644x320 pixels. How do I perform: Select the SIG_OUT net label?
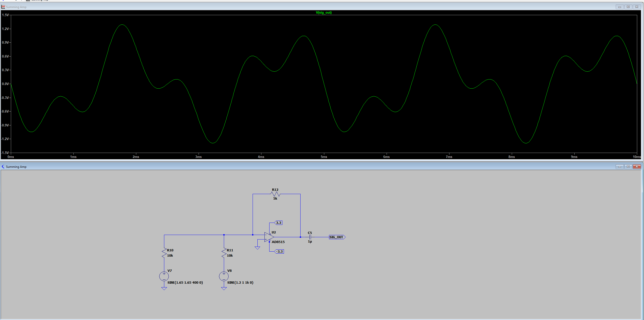pyautogui.click(x=337, y=237)
